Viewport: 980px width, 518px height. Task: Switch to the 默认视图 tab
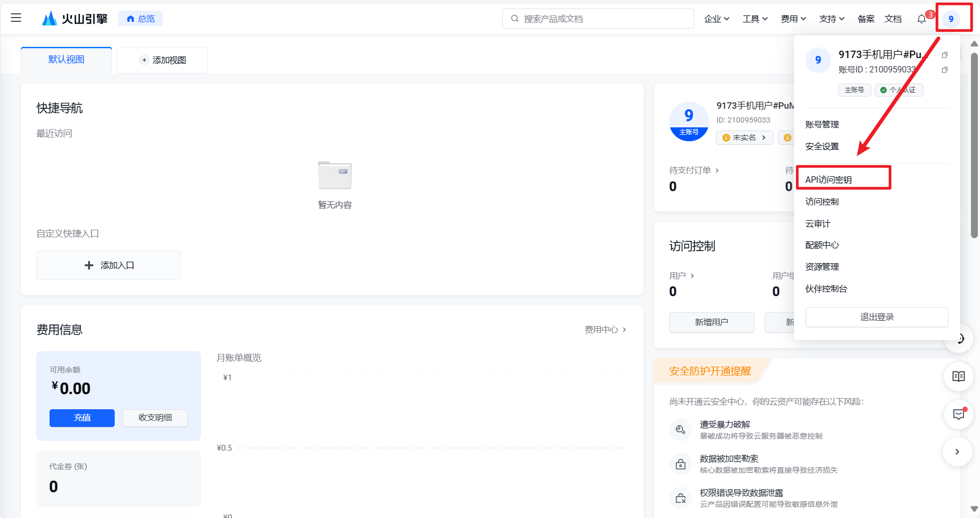66,60
